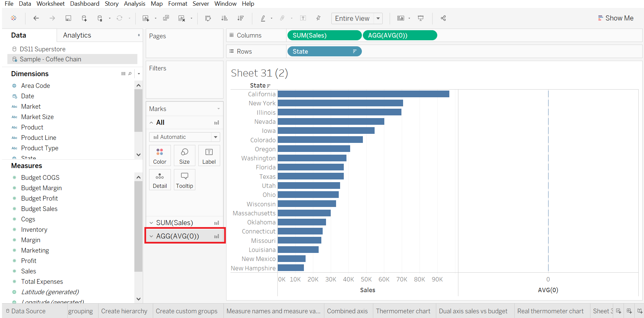Switch to the Combined axis sheet tab
This screenshot has width=644, height=318.
(x=347, y=311)
